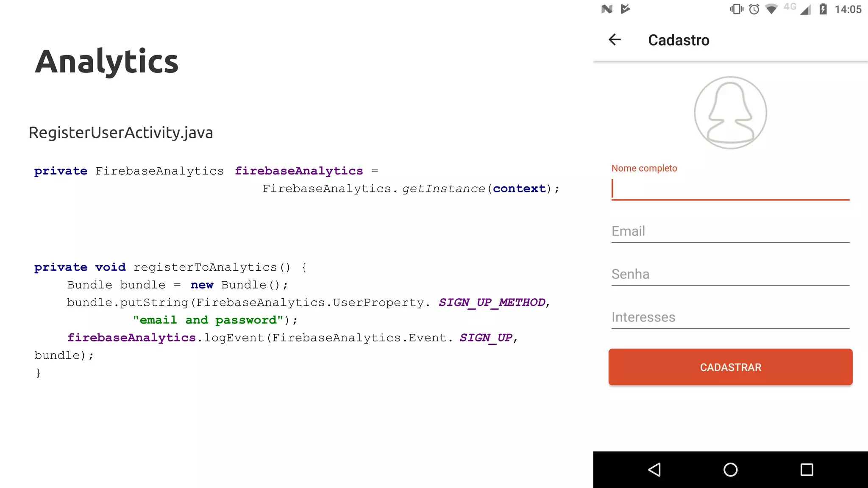Click the Cadastro screen title

(679, 40)
